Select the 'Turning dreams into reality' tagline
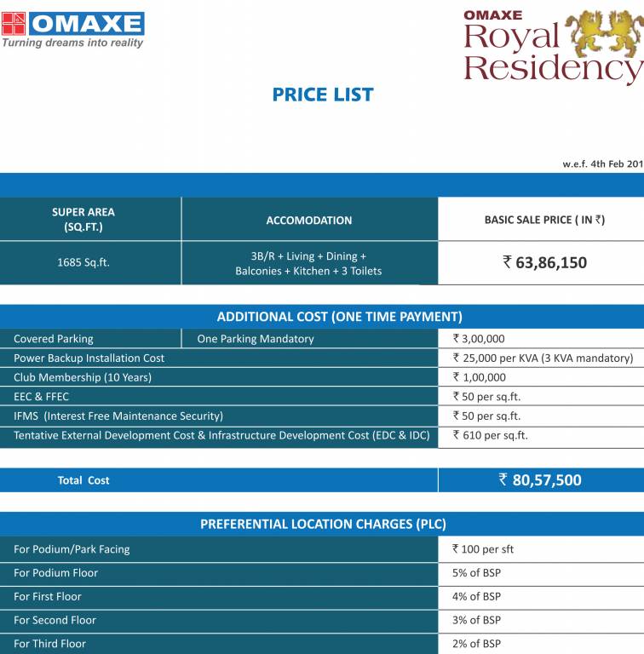The width and height of the screenshot is (644, 654). click(72, 43)
